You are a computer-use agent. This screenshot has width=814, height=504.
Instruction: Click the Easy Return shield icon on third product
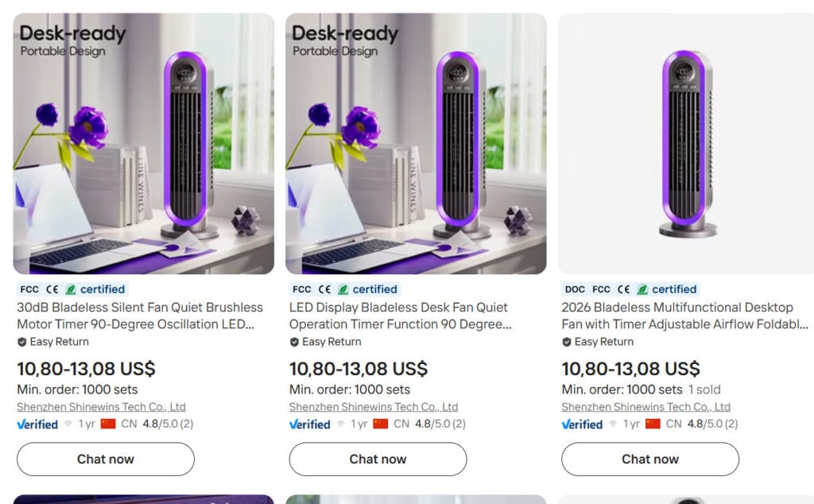(x=567, y=342)
